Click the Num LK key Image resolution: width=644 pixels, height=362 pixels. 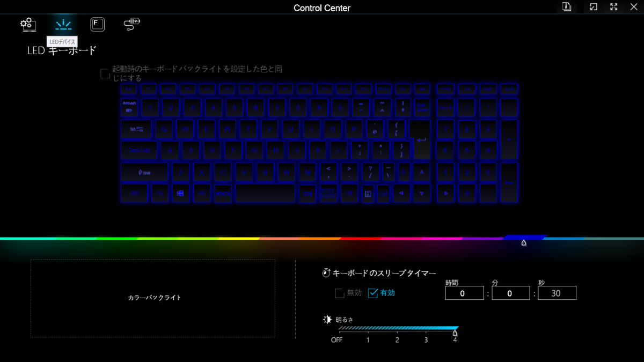click(445, 107)
